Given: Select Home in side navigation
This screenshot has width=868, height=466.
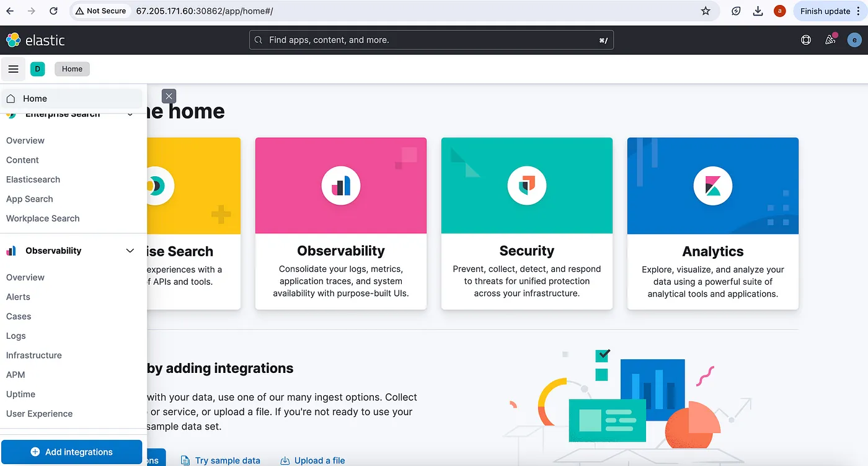Looking at the screenshot, I should click(x=72, y=99).
